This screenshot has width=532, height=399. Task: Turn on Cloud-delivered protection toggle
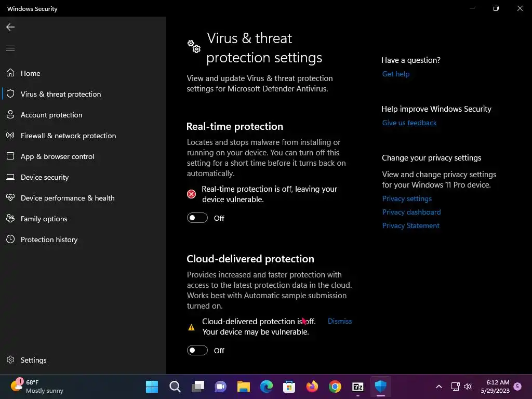pos(197,350)
